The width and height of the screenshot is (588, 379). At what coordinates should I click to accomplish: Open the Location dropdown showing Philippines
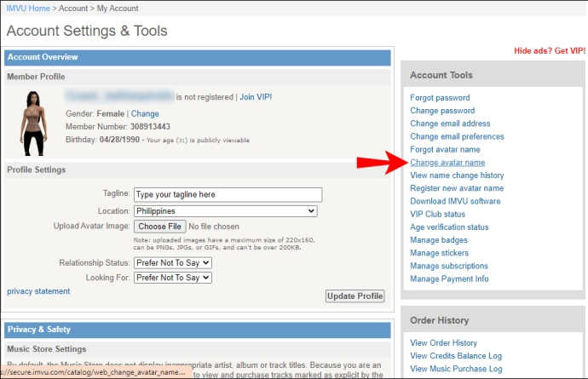click(x=226, y=211)
